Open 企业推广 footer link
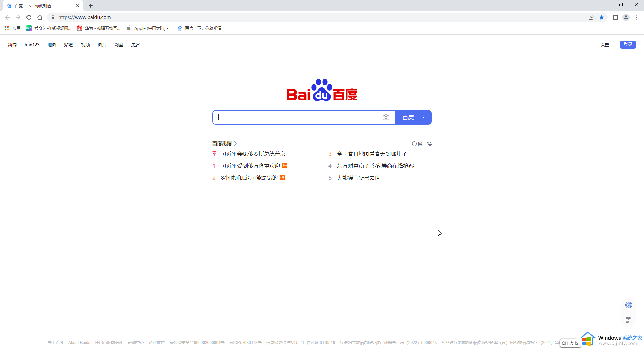644x348 pixels. tap(157, 342)
